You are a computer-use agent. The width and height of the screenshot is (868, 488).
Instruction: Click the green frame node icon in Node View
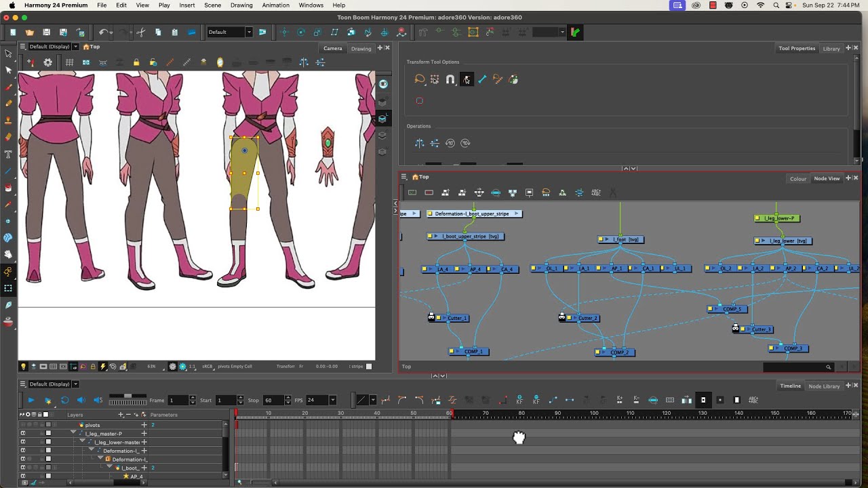(x=412, y=192)
